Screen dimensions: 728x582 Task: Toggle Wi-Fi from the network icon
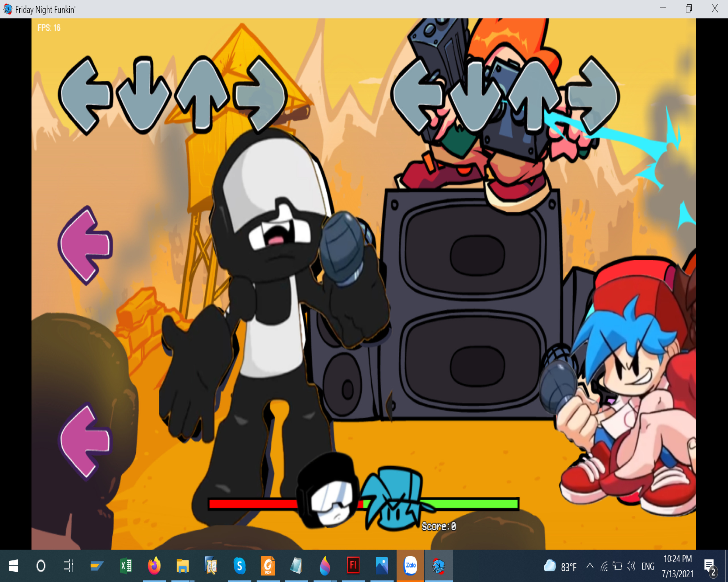pos(604,566)
